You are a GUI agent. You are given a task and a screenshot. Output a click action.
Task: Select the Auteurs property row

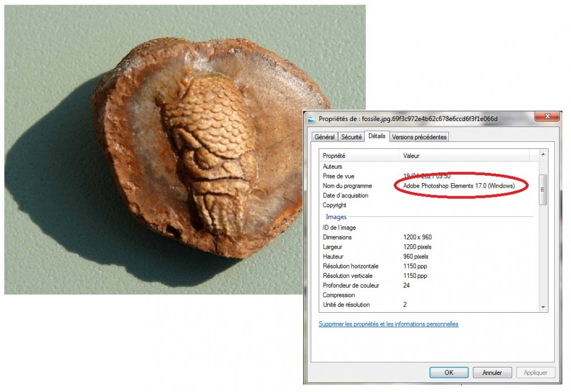coord(333,167)
